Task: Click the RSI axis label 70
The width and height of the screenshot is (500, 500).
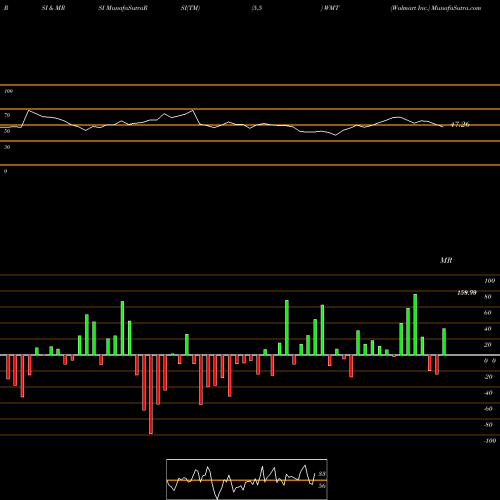Action: (x=7, y=115)
